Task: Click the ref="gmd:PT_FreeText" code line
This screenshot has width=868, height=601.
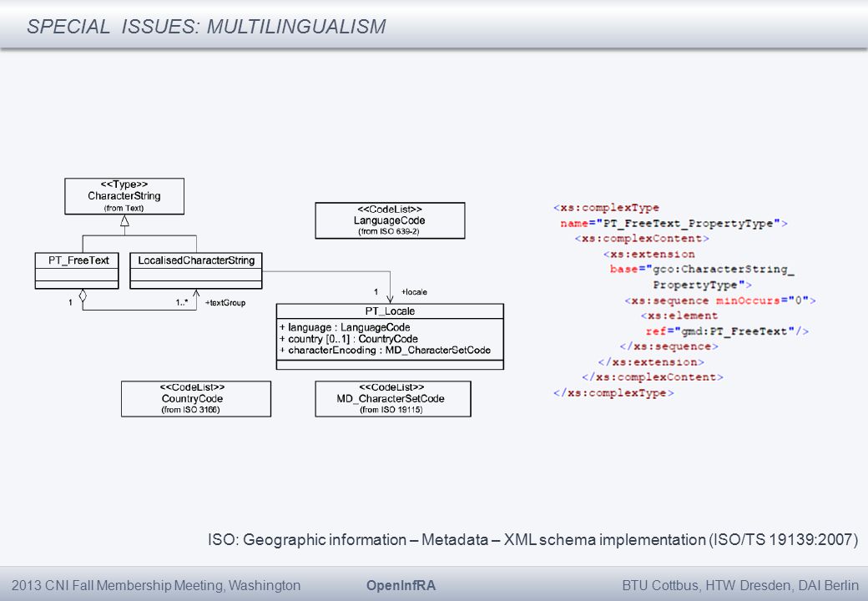Action: 727,331
